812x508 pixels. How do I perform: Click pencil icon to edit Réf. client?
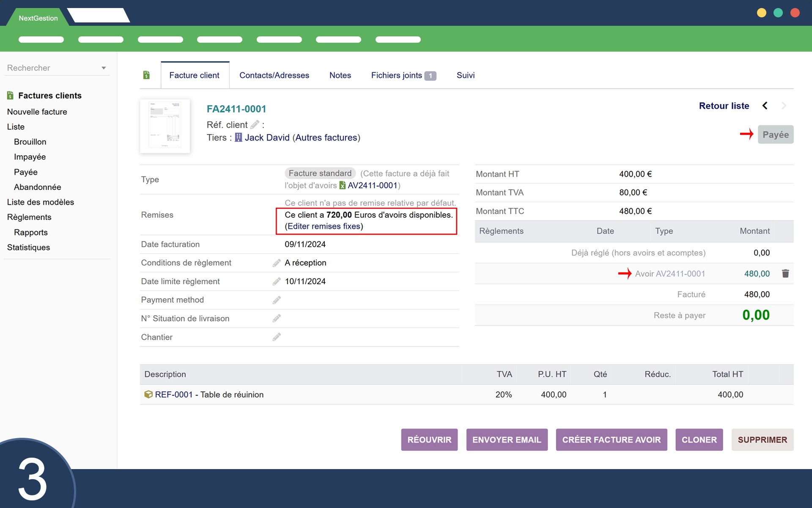click(x=255, y=125)
